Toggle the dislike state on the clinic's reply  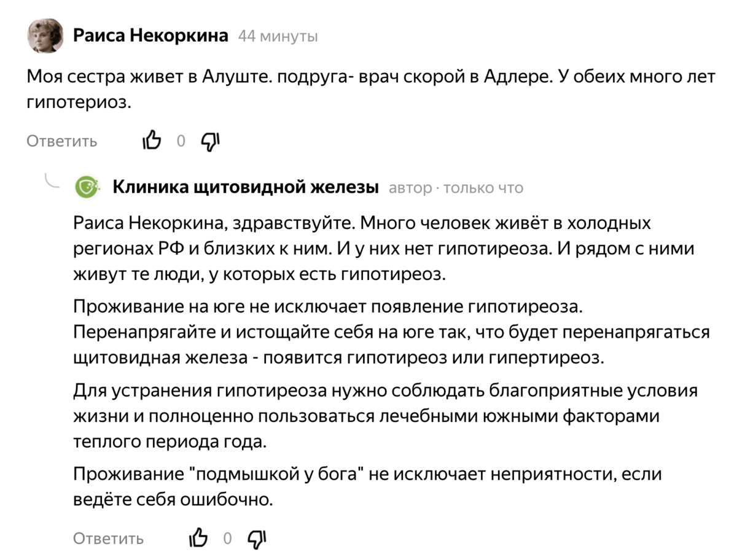point(256,539)
